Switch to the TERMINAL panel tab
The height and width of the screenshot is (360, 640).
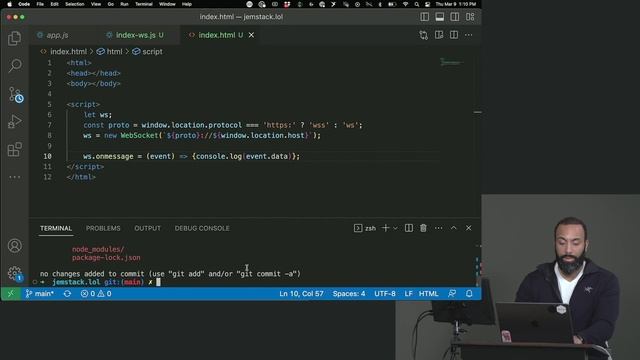tap(56, 228)
